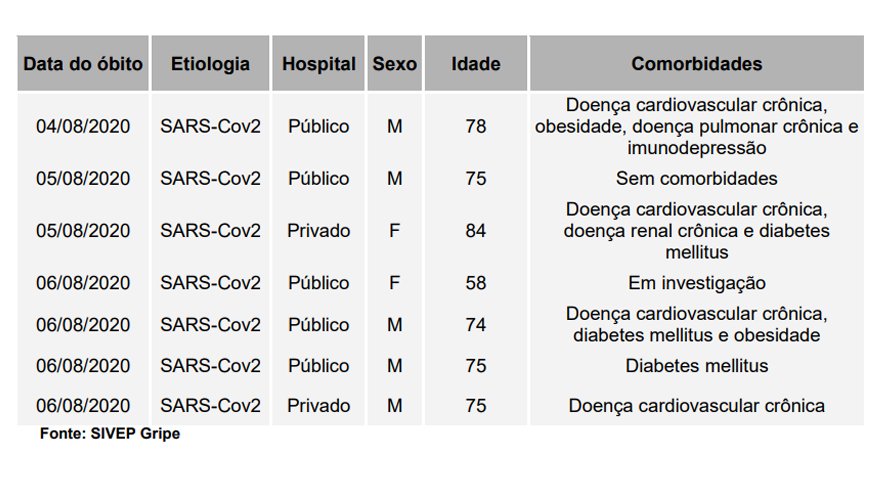Select the "Comorbidades" column header
This screenshot has width=880, height=490.
[x=696, y=64]
